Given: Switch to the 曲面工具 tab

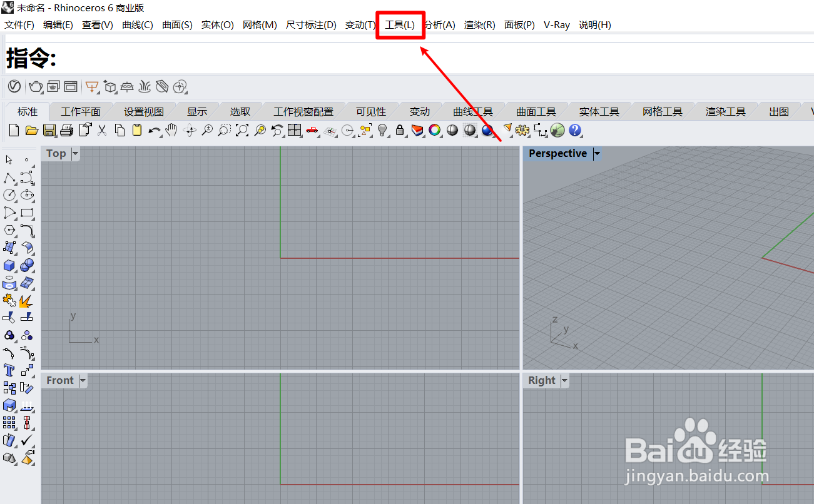Looking at the screenshot, I should pos(536,112).
